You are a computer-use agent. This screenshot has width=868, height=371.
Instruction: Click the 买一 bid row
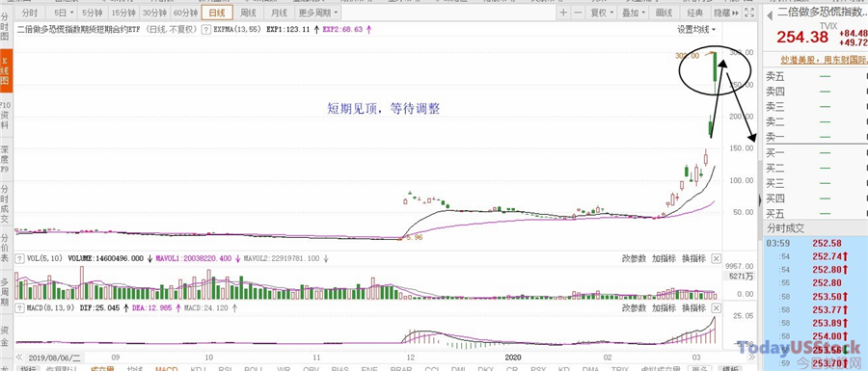click(x=816, y=152)
